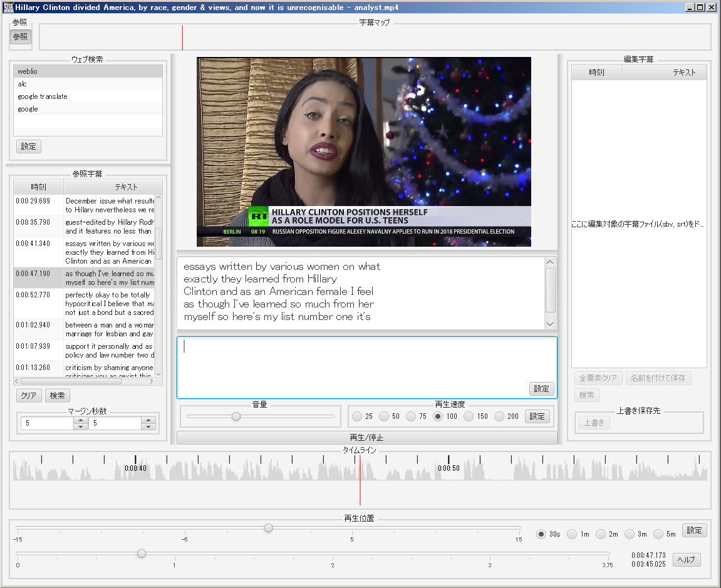The width and height of the screenshot is (721, 588).
Task: Click the 参照 button at top left
Action: click(x=21, y=36)
